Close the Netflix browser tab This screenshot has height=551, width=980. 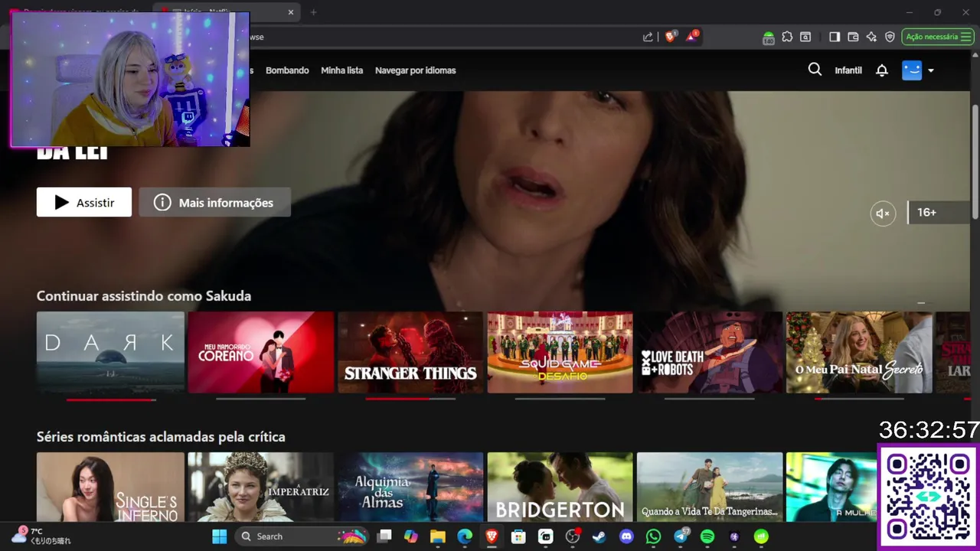[x=291, y=12]
